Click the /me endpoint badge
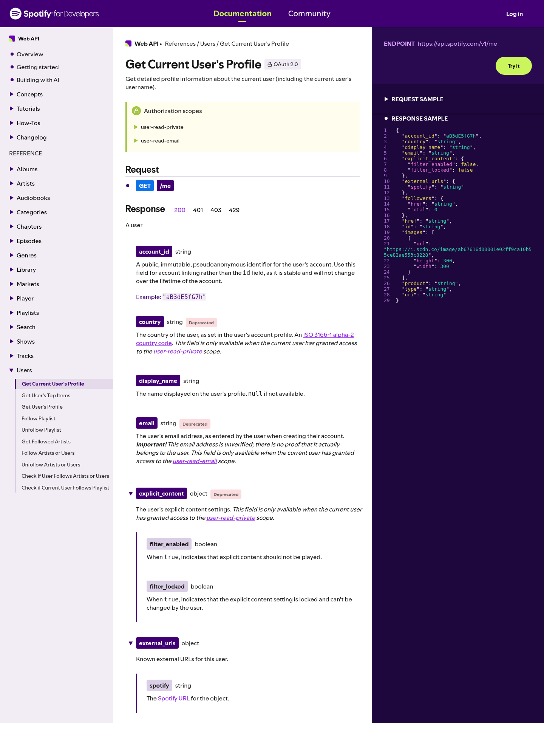Screen dimensions: 544x756 point(165,186)
